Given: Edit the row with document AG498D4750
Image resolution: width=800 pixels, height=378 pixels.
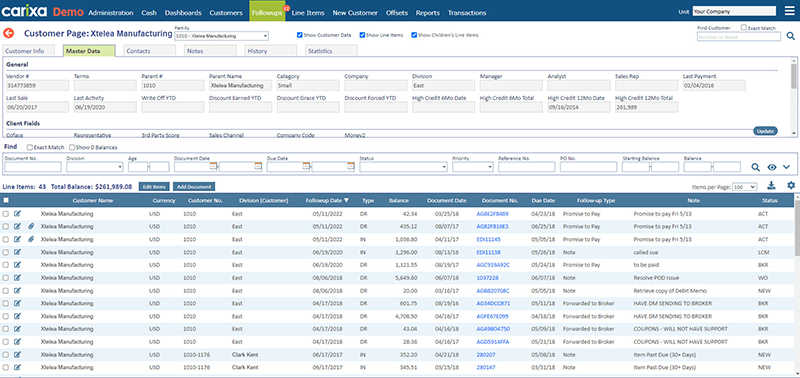Looking at the screenshot, I should click(x=18, y=329).
